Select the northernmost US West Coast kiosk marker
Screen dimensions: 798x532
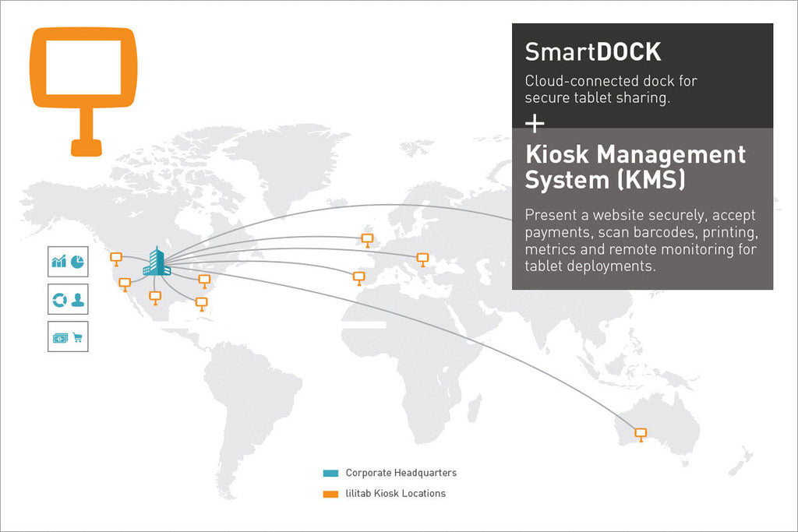point(116,259)
